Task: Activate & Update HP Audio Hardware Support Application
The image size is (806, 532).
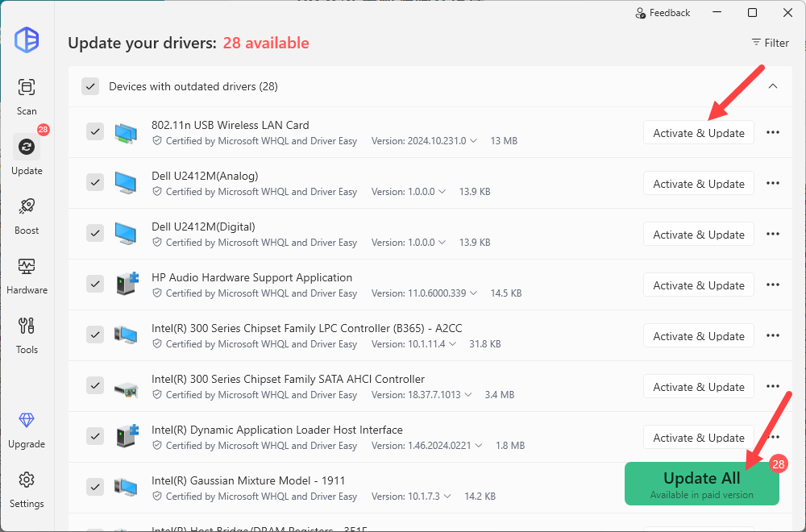Action: 699,285
